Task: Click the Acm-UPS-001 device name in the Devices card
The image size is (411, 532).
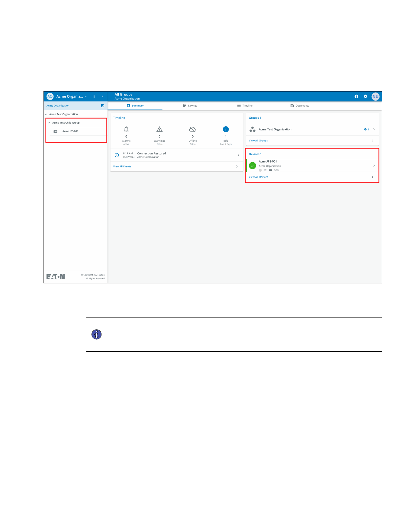Action: tap(268, 161)
